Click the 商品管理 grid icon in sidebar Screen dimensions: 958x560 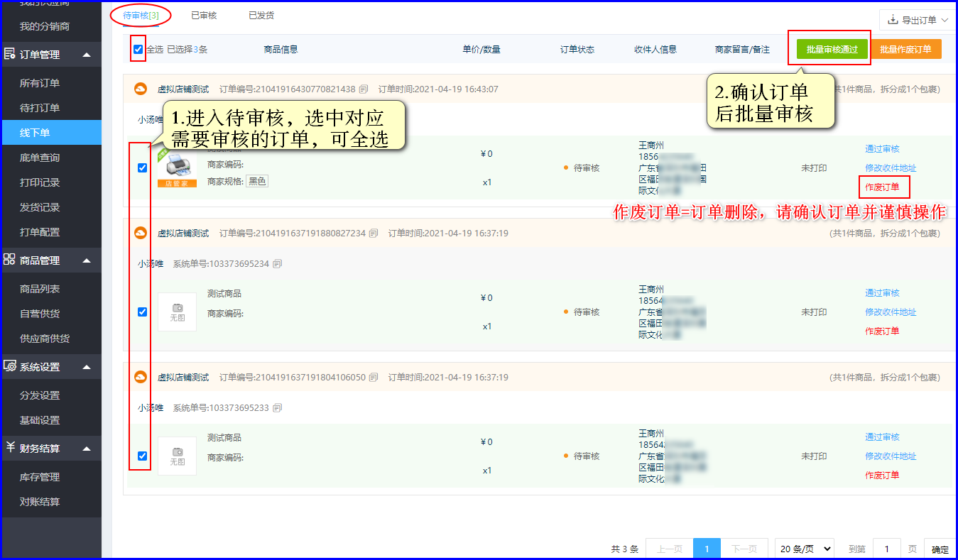(10, 260)
